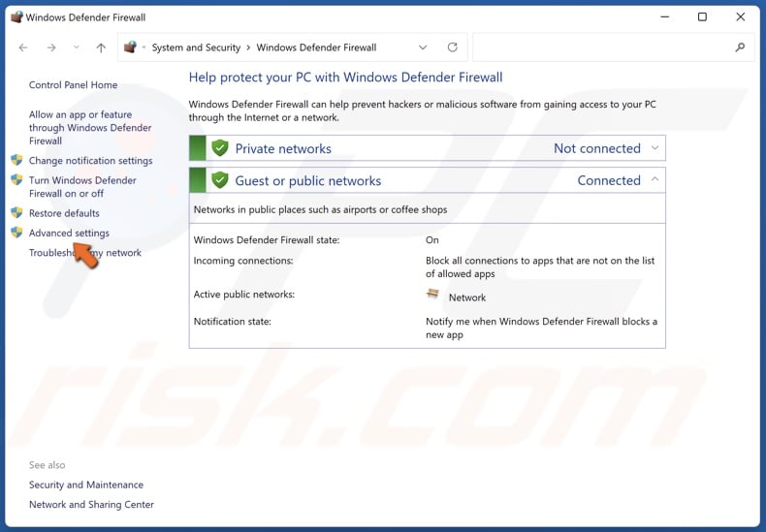Click the Forward navigation arrow
The width and height of the screenshot is (766, 532).
point(50,47)
